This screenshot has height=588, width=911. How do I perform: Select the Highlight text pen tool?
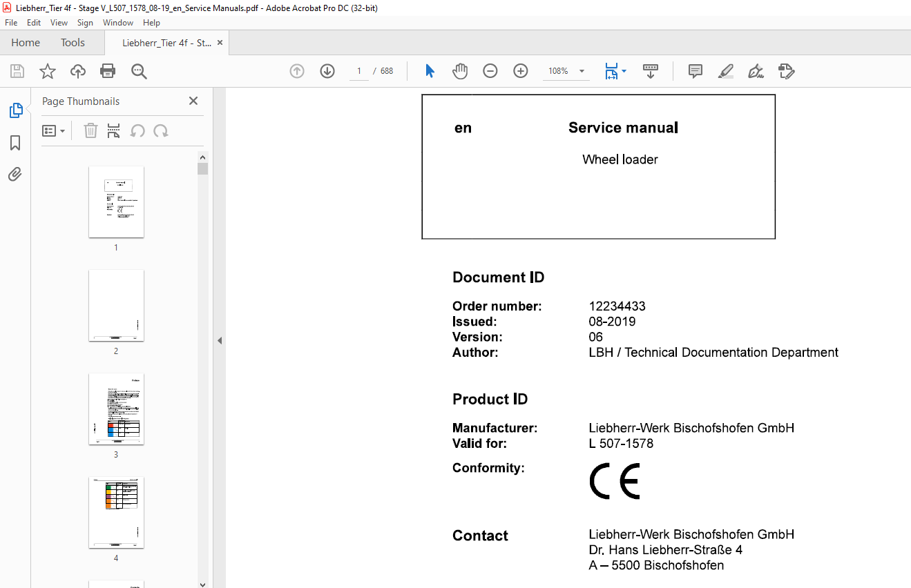(725, 71)
